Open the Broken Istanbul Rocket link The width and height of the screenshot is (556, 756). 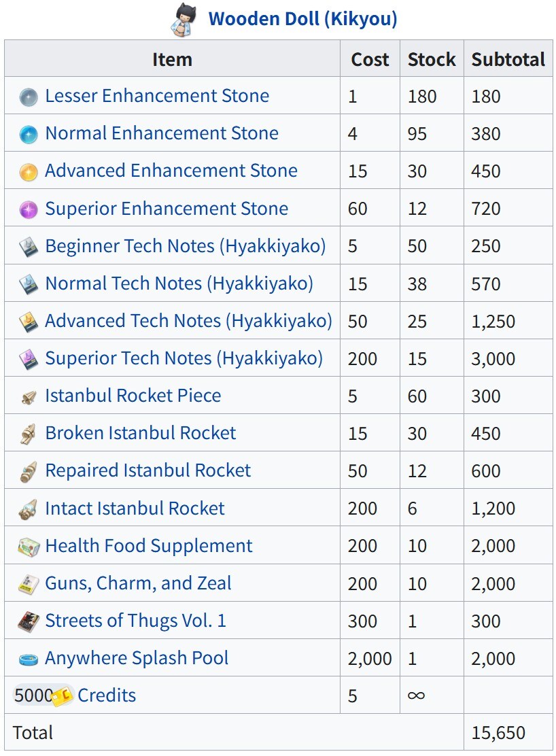click(x=141, y=433)
